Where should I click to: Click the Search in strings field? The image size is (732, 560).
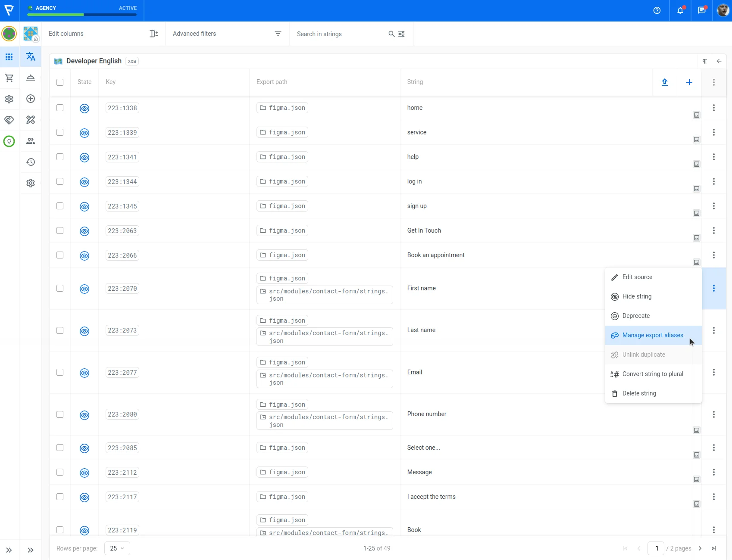341,34
